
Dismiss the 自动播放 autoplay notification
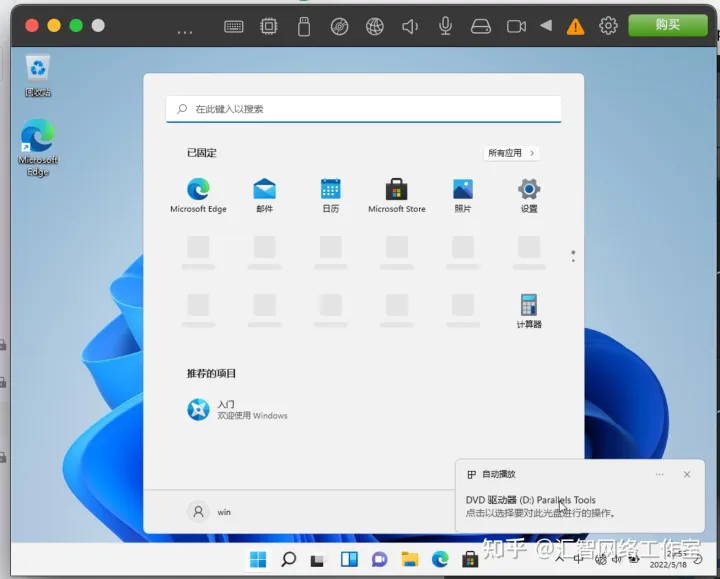coord(687,474)
